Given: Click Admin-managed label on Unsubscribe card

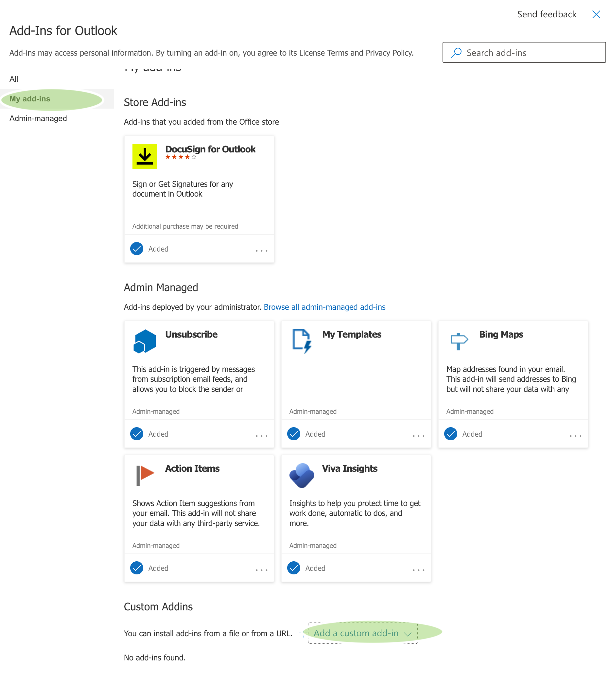Looking at the screenshot, I should click(156, 411).
